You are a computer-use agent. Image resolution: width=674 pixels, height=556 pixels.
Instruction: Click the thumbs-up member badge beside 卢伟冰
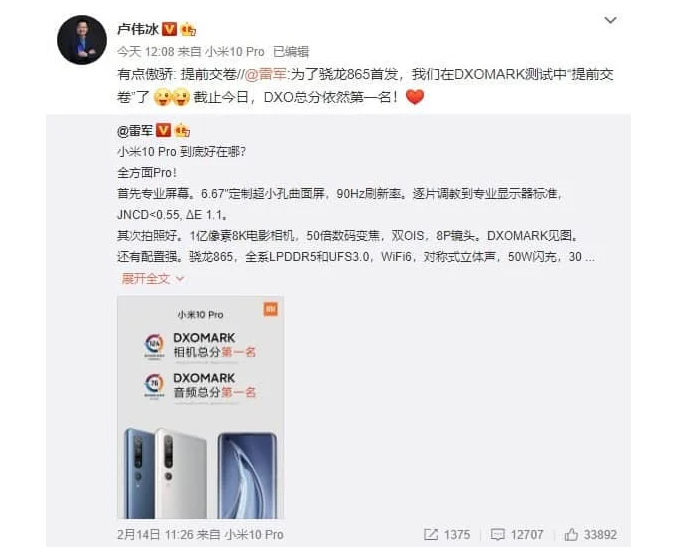[x=188, y=29]
